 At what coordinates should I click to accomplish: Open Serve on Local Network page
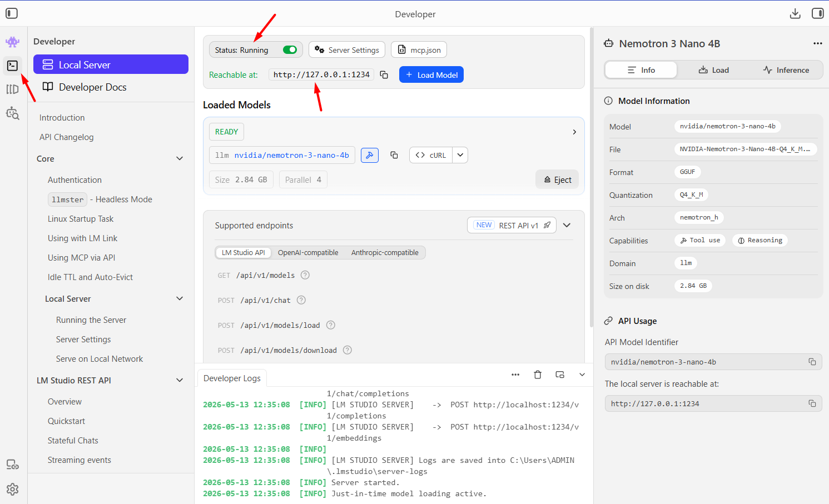pos(100,359)
